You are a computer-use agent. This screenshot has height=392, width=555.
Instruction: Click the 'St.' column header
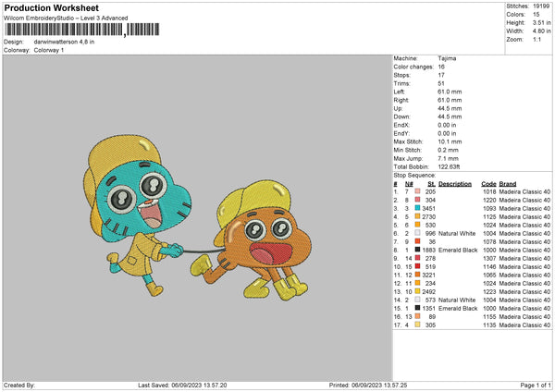point(431,184)
